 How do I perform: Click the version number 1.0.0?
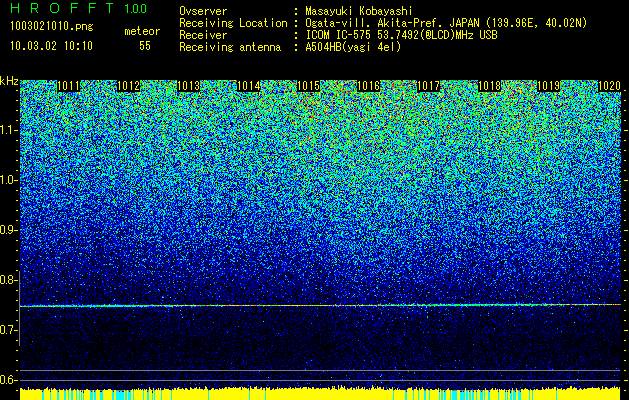click(x=136, y=8)
